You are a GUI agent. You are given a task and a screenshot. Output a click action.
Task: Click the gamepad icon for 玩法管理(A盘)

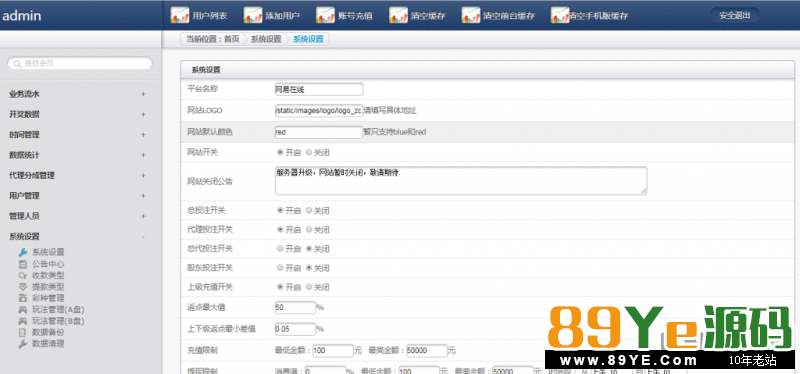coord(22,310)
